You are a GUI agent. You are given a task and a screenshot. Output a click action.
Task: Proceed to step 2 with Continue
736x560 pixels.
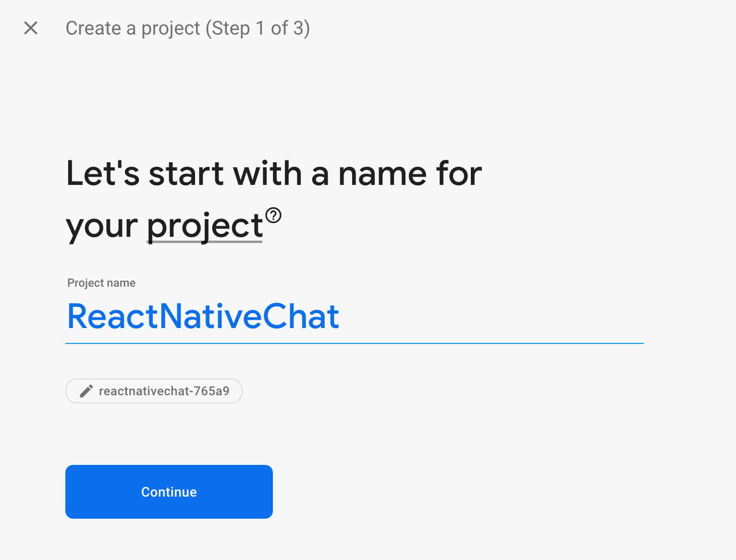(x=169, y=492)
